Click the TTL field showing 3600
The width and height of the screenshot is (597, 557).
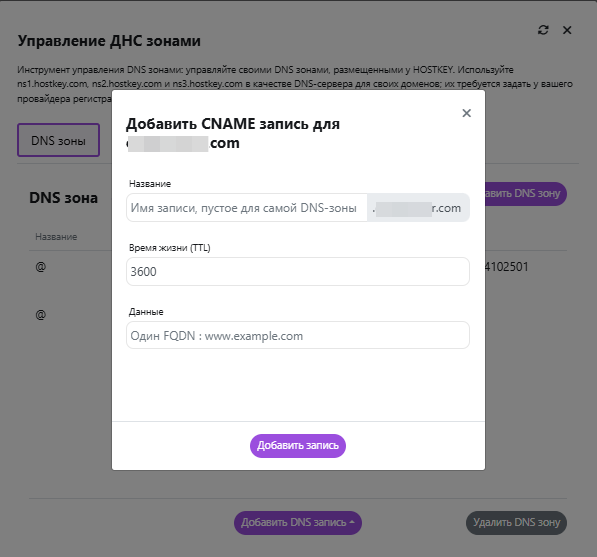coord(298,271)
